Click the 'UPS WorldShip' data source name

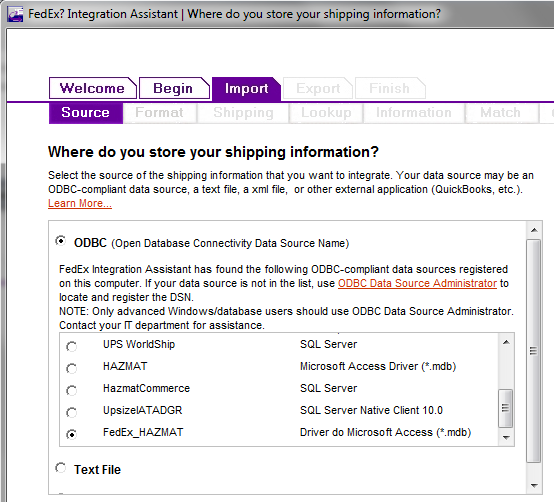pyautogui.click(x=139, y=344)
